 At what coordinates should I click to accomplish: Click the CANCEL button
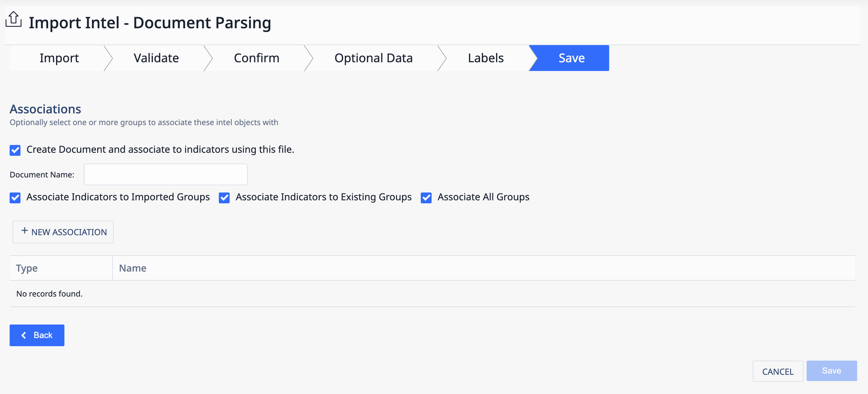pos(778,371)
